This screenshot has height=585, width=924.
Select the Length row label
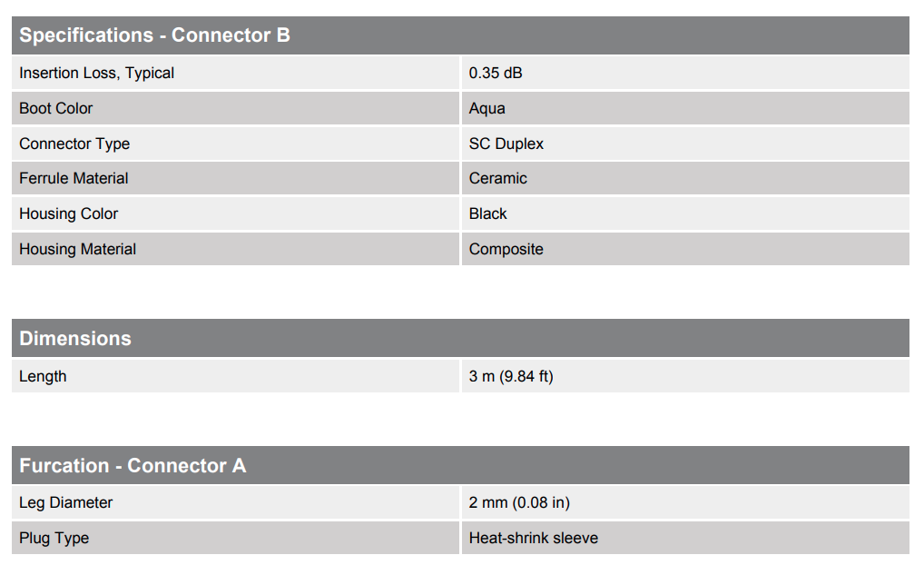tap(43, 376)
